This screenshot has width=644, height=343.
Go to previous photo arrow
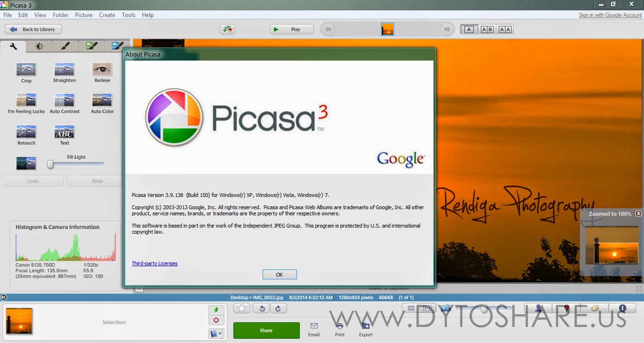click(x=329, y=29)
